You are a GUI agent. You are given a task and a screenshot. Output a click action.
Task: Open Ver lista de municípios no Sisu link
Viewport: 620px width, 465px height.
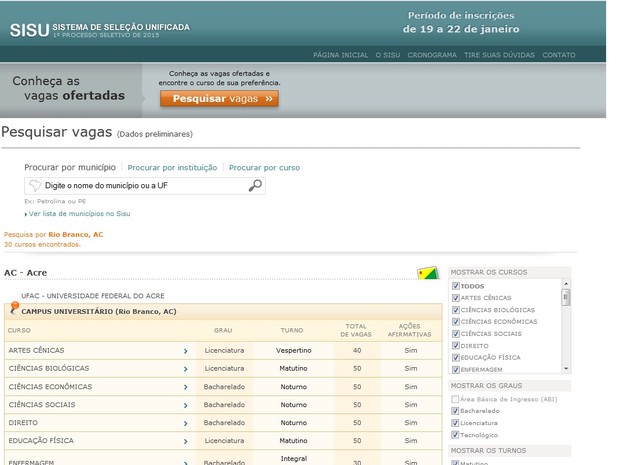point(79,213)
